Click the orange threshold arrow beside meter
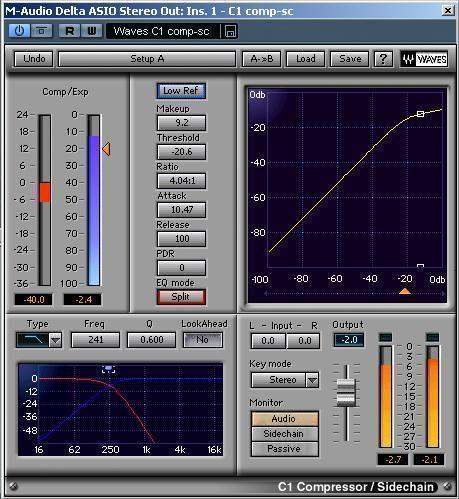This screenshot has width=459, height=499. (106, 149)
